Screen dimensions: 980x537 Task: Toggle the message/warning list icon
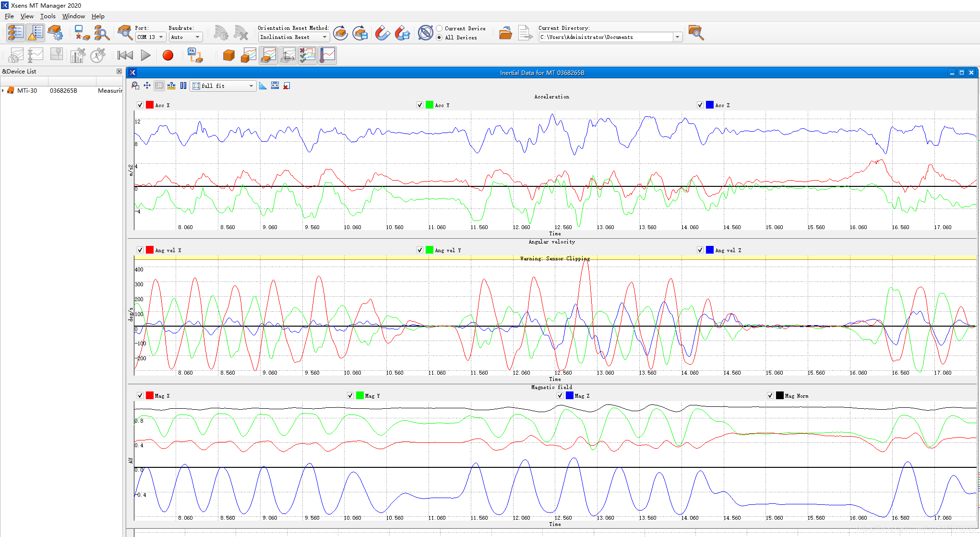click(36, 33)
